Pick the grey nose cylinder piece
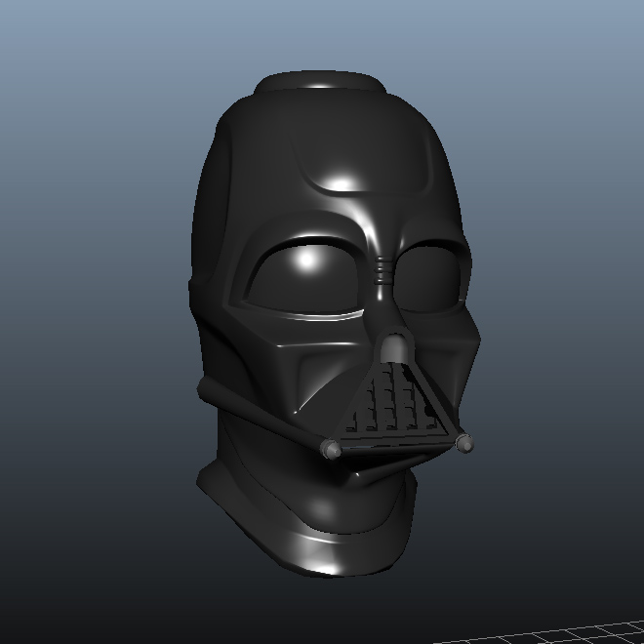This screenshot has width=644, height=644. pos(394,348)
